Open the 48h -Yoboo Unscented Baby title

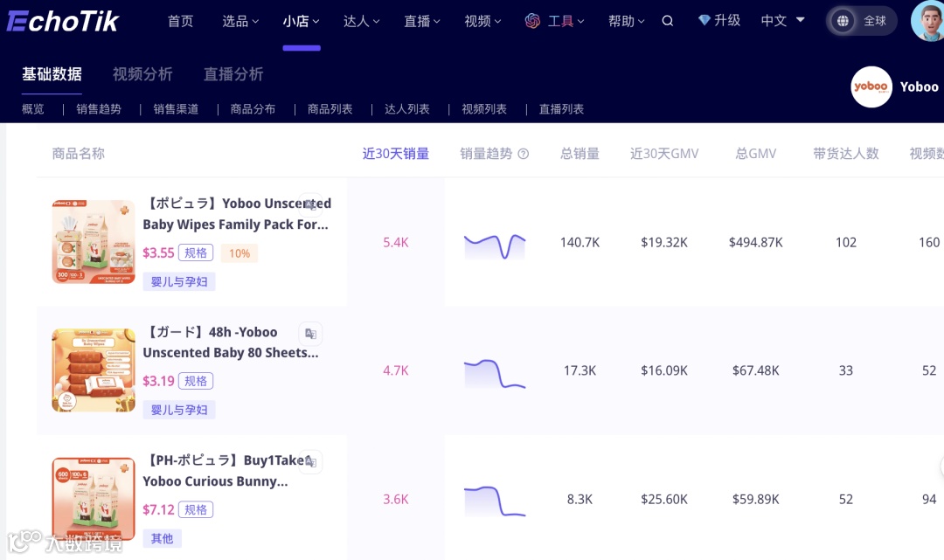(231, 342)
